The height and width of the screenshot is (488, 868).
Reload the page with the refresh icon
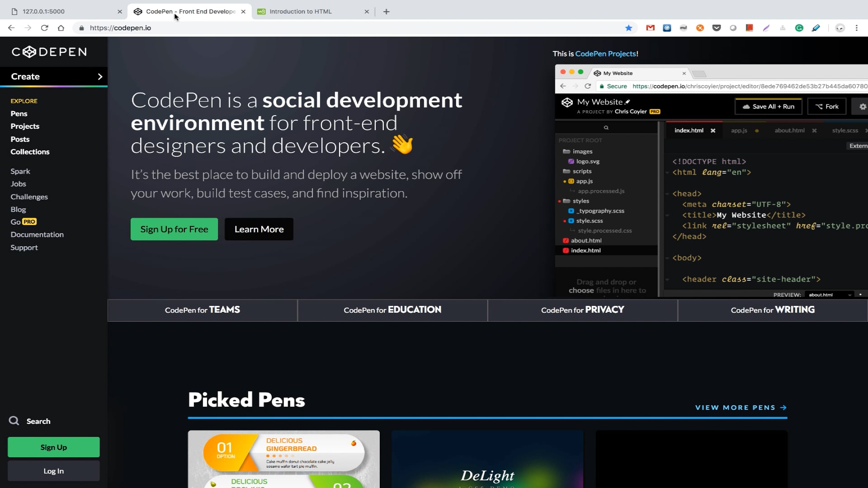tap(44, 28)
